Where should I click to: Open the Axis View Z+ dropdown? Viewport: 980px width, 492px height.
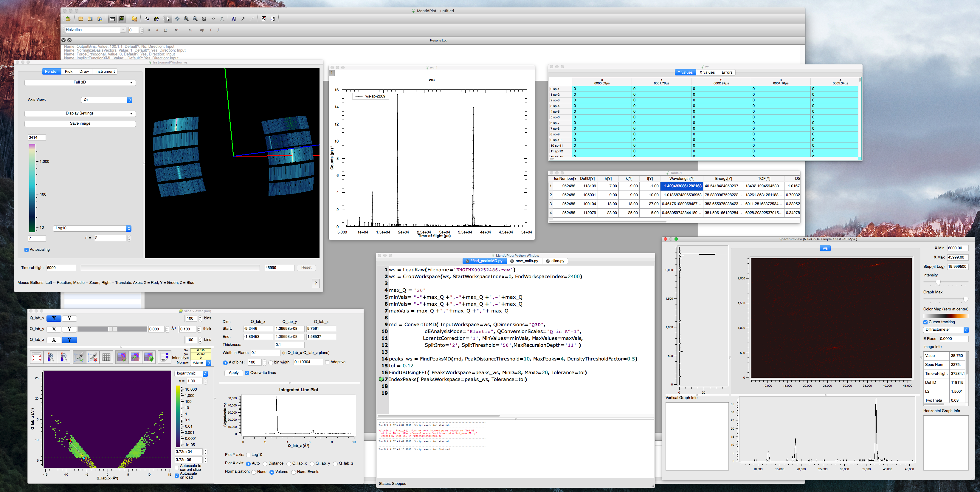tap(107, 100)
